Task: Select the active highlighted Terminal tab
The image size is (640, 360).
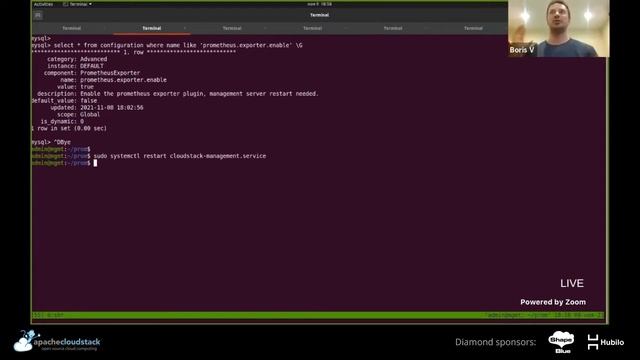Action: pos(151,28)
